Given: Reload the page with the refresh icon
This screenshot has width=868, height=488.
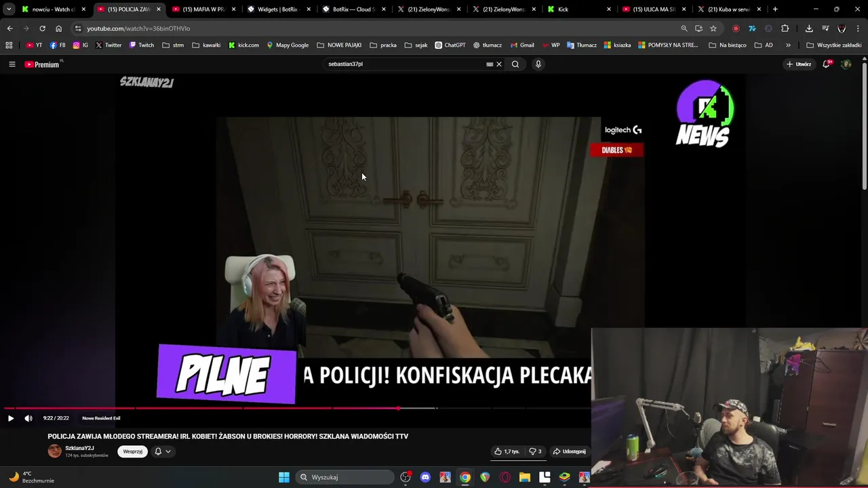Looking at the screenshot, I should pyautogui.click(x=42, y=28).
